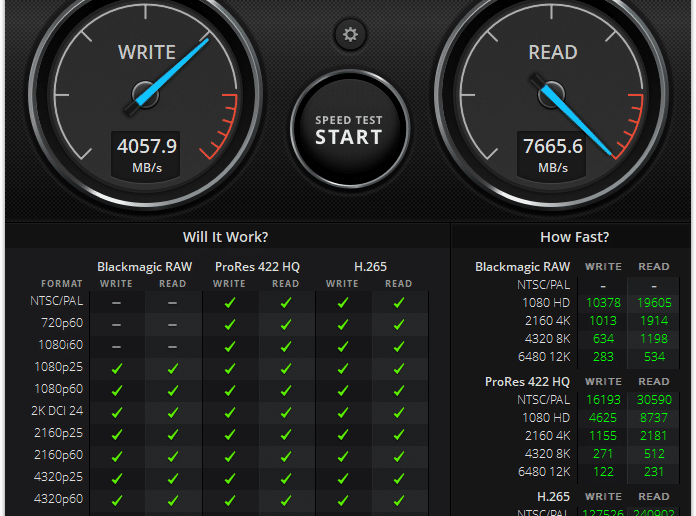Click ProRes 422 HQ 1080 HD write value 4625
The width and height of the screenshot is (696, 516).
[603, 418]
